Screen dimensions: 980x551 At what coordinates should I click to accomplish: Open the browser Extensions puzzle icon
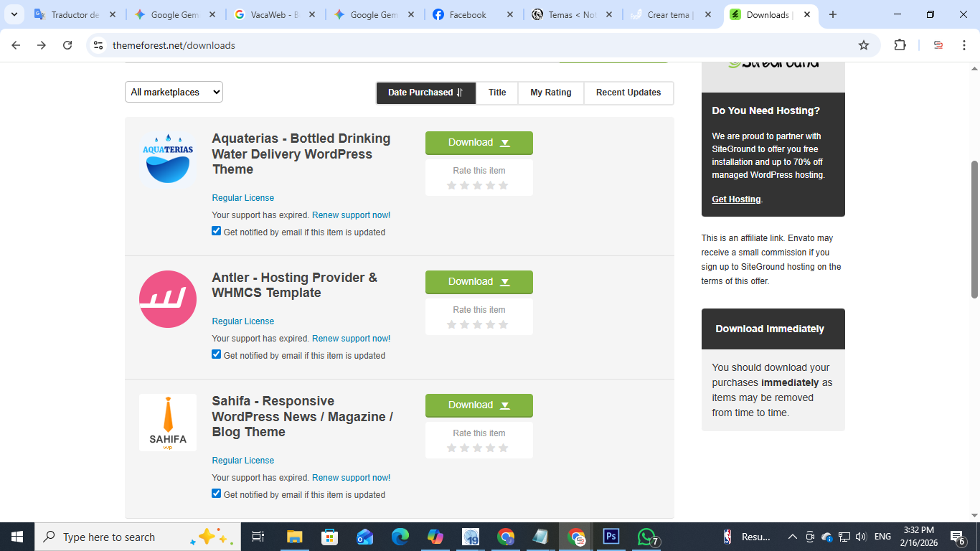pyautogui.click(x=900, y=45)
